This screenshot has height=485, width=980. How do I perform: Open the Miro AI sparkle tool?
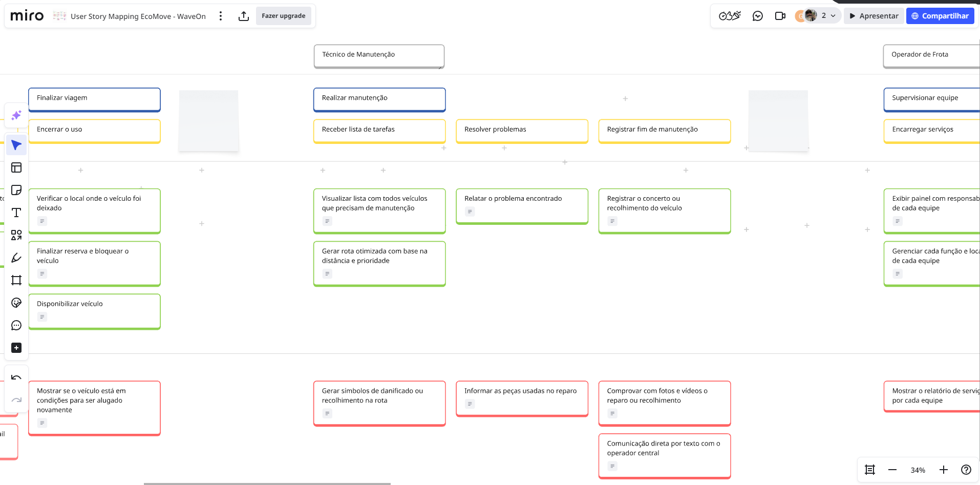pos(16,115)
